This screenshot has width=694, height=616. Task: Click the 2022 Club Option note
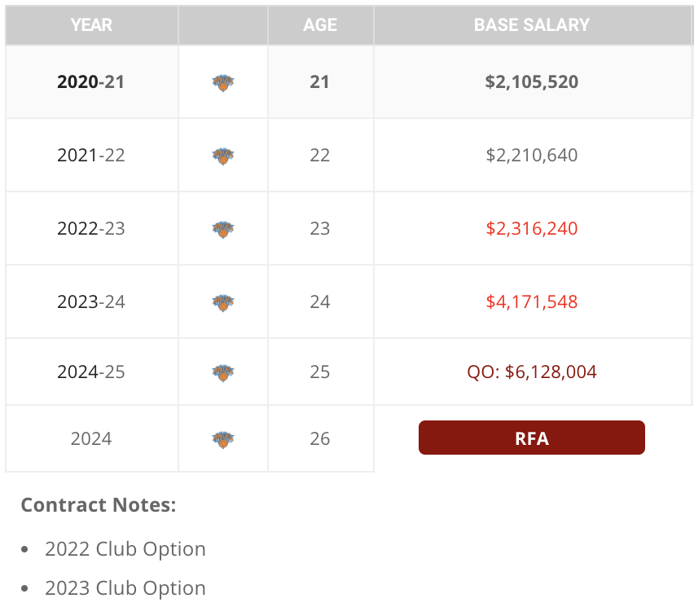125,549
